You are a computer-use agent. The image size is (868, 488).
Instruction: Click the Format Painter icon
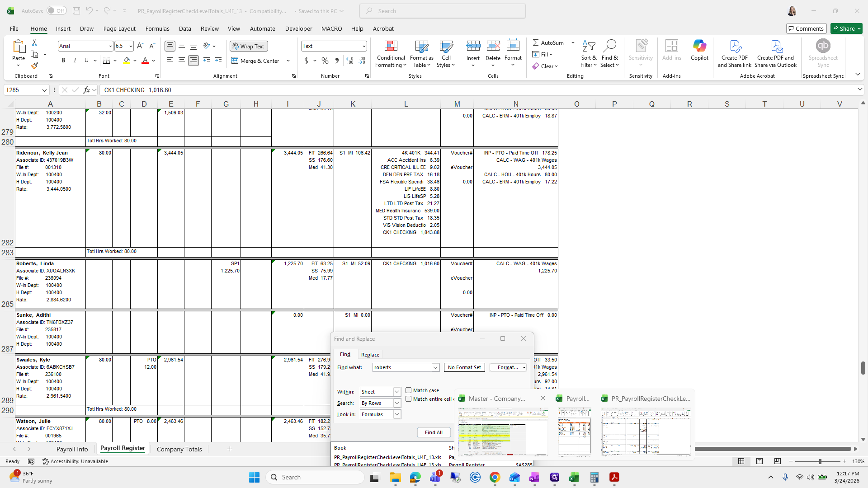(34, 66)
